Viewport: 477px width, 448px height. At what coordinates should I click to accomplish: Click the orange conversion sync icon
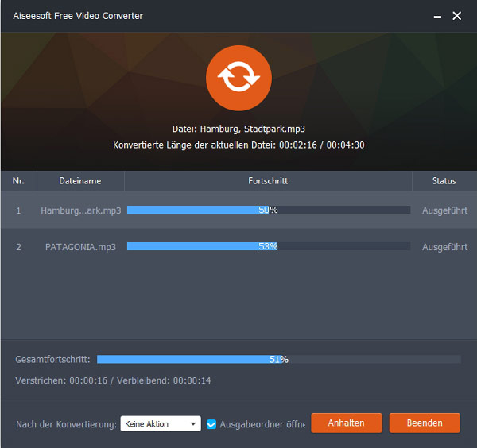click(x=238, y=78)
